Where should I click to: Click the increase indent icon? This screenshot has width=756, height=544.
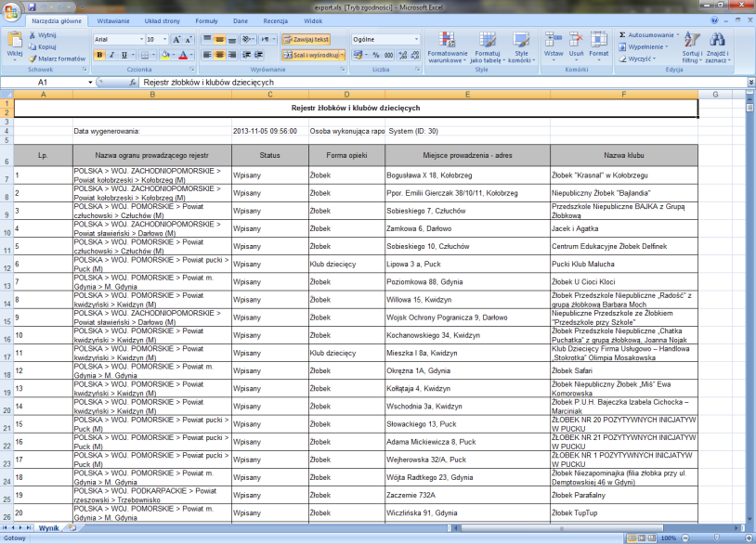coord(259,55)
